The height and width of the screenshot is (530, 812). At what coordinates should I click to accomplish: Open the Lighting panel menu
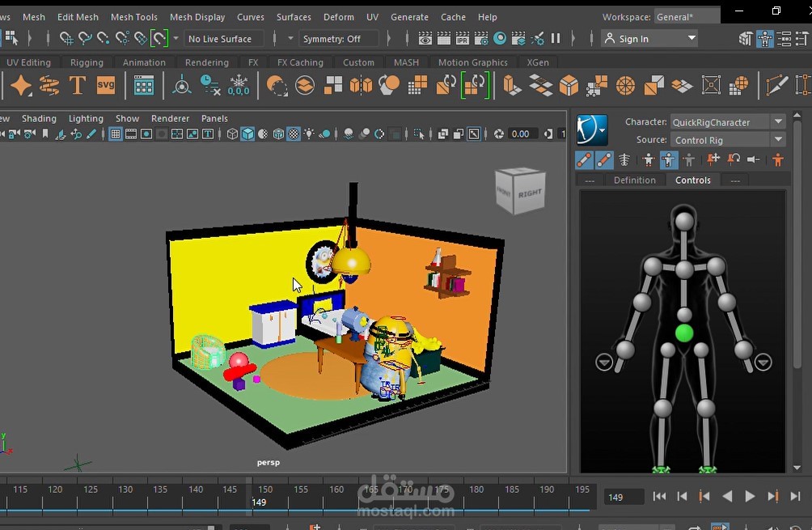pos(86,118)
